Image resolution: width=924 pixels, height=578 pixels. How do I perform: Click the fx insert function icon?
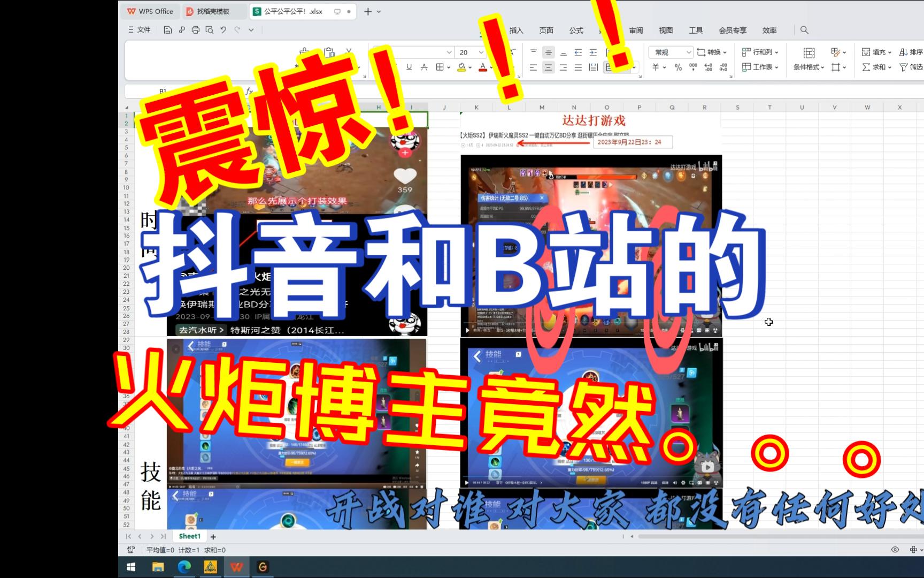[x=249, y=92]
